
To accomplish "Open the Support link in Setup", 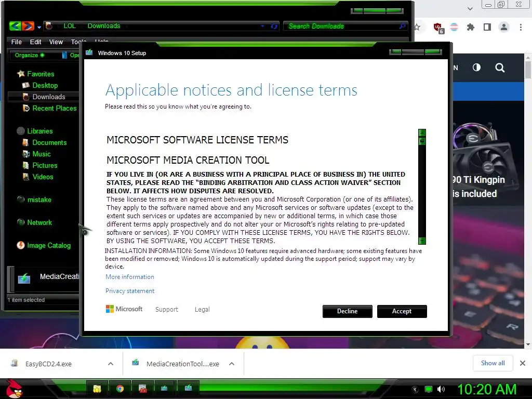I will (x=167, y=310).
